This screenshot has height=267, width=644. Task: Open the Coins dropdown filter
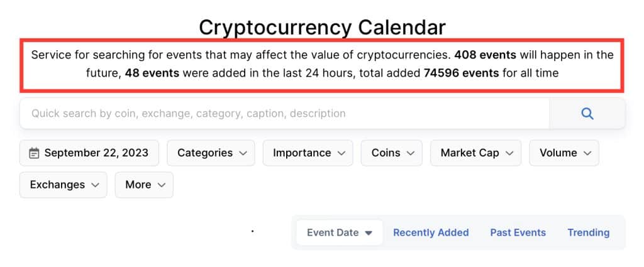pyautogui.click(x=392, y=153)
